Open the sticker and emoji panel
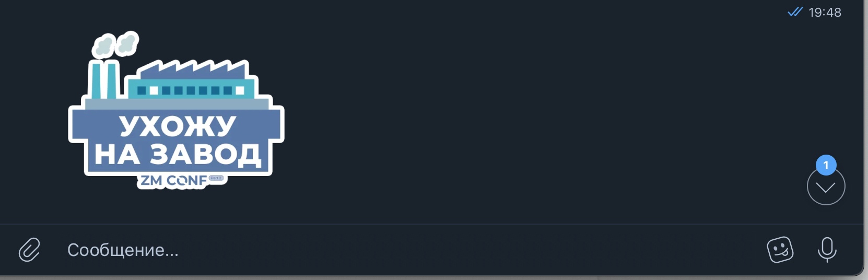The image size is (868, 280). click(x=780, y=250)
